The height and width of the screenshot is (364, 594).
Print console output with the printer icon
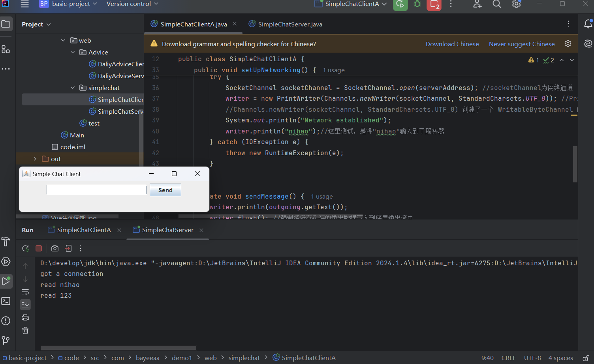[x=25, y=317]
